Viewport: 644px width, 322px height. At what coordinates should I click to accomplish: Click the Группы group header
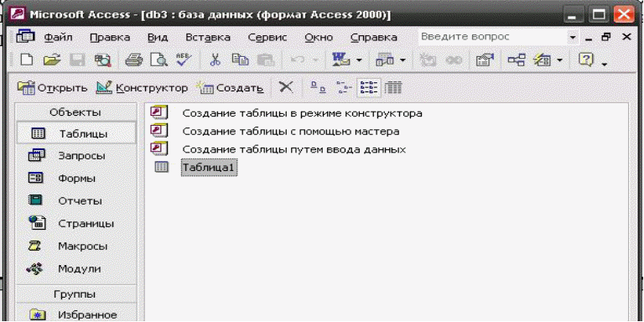click(x=75, y=294)
